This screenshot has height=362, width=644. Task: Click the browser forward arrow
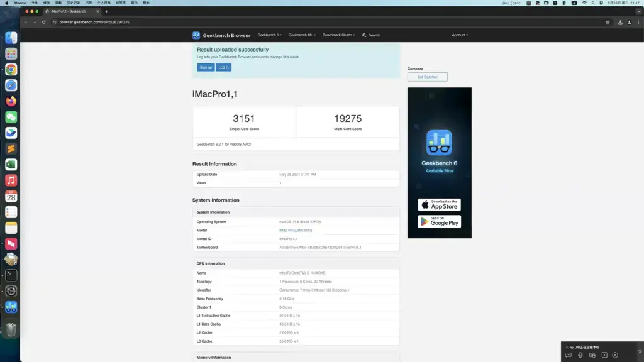(35, 22)
